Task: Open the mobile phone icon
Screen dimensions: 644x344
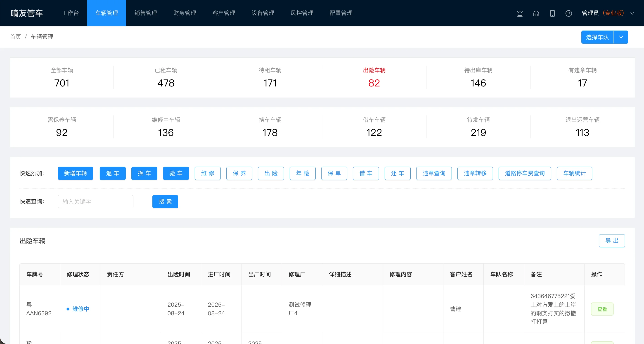Action: pyautogui.click(x=552, y=13)
